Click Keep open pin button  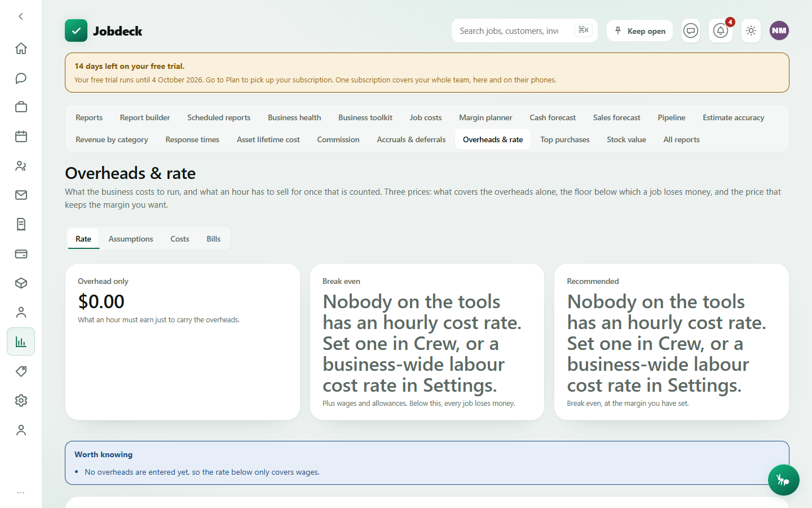(639, 30)
